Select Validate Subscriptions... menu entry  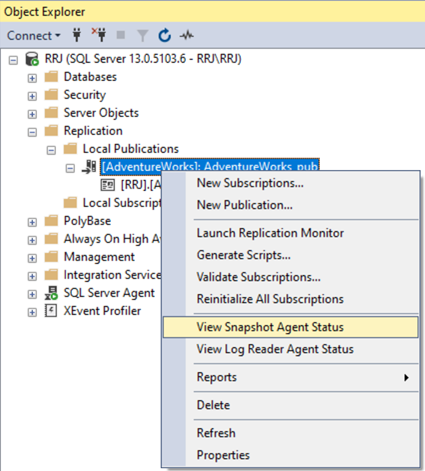(290, 277)
